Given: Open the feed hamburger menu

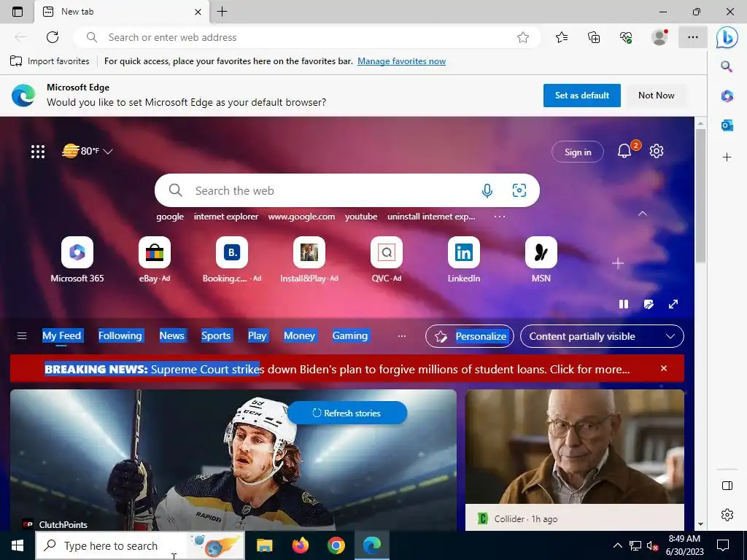Looking at the screenshot, I should coord(22,336).
